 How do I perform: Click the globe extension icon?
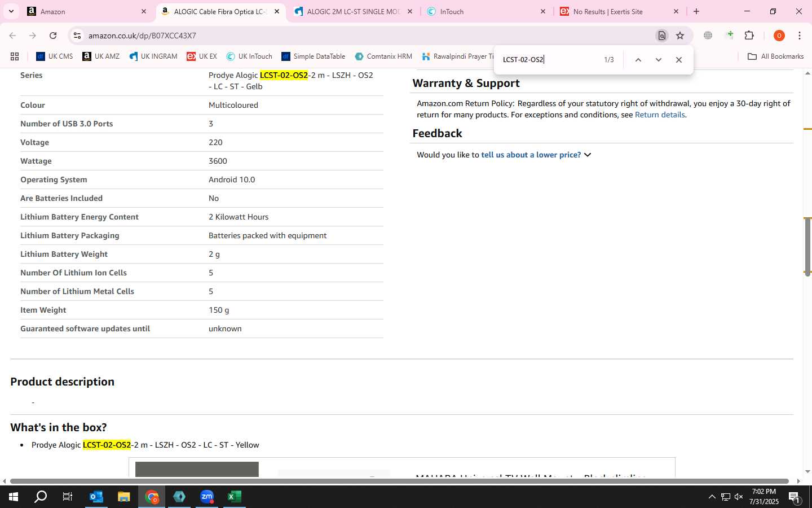pos(708,36)
